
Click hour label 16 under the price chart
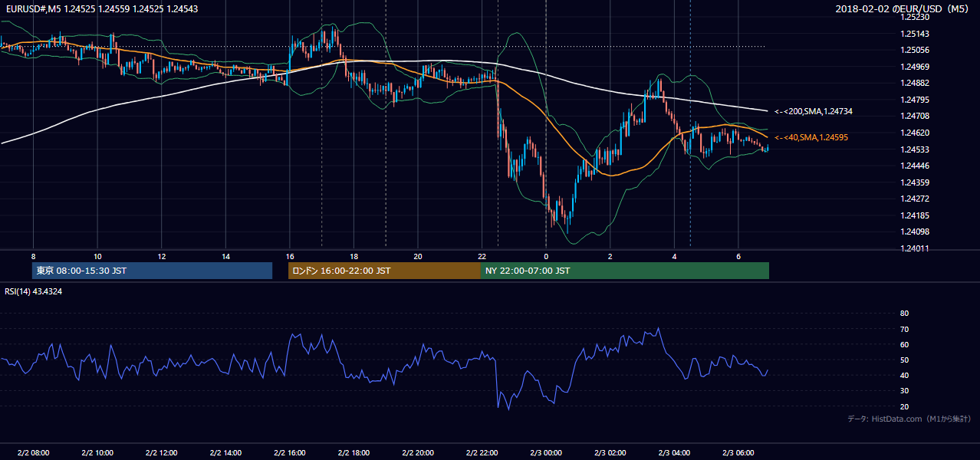pyautogui.click(x=289, y=256)
